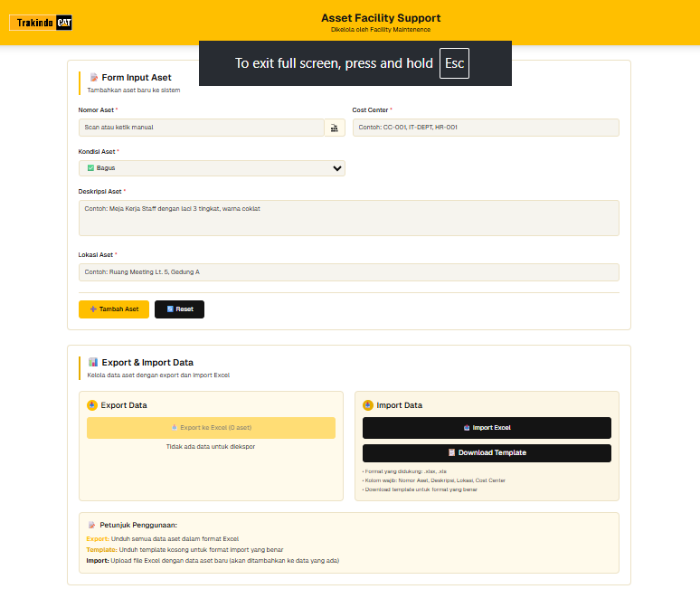Click 'Tambahkan aset baru ke sistem' text
The height and width of the screenshot is (589, 700).
point(134,90)
